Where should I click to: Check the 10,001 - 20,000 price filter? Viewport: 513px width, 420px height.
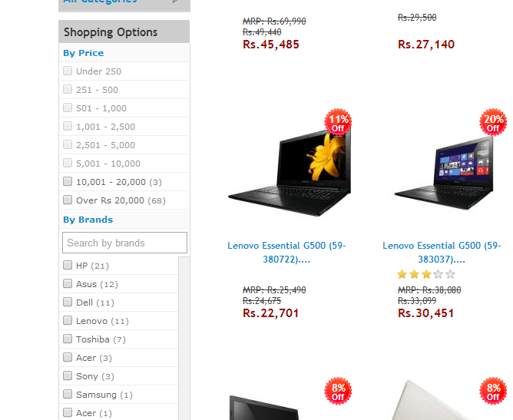coord(68,181)
